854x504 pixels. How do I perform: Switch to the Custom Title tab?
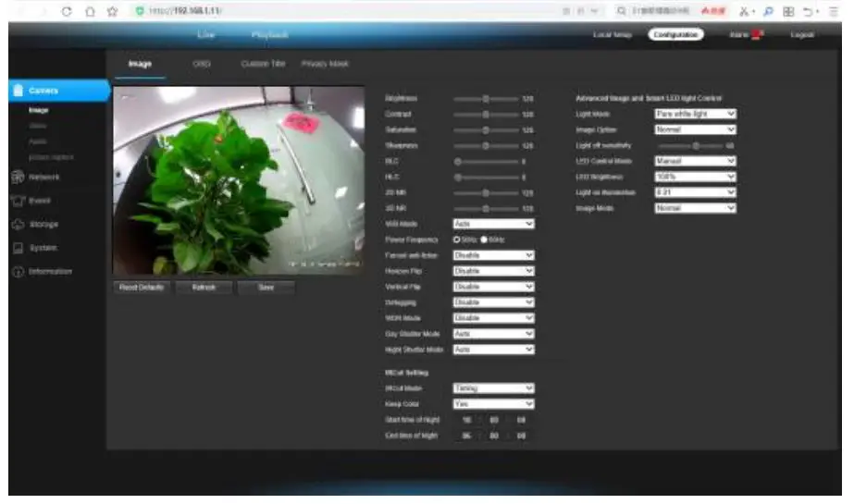pyautogui.click(x=263, y=64)
